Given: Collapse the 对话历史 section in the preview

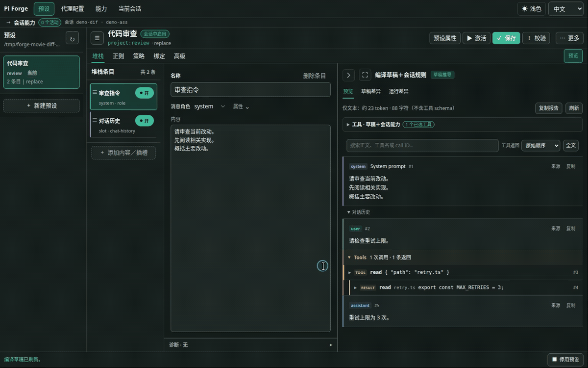Looking at the screenshot, I should (x=358, y=212).
